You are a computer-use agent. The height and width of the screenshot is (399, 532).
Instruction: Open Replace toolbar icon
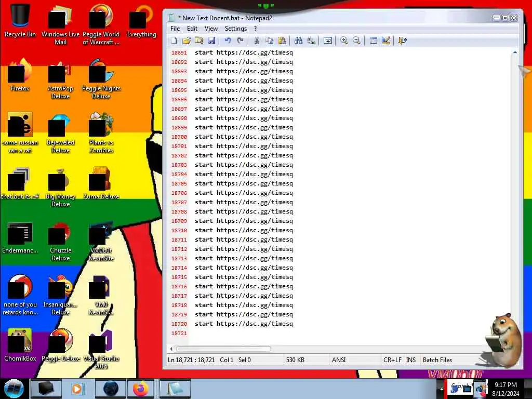[311, 41]
